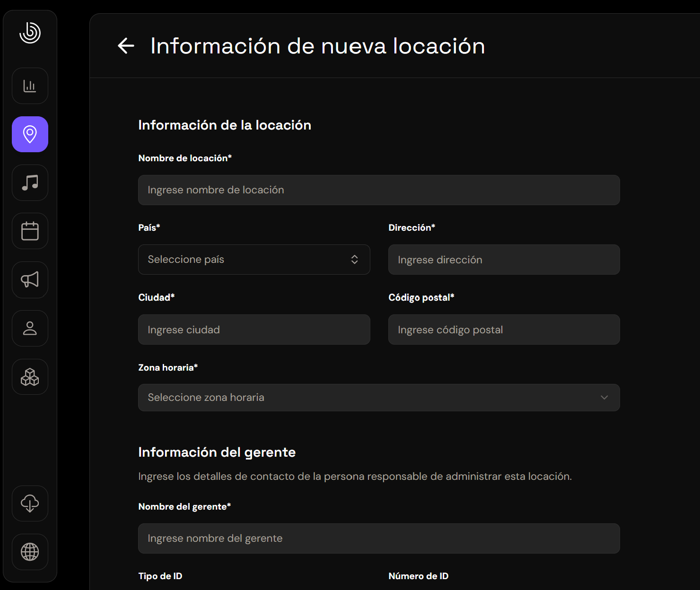Go back with the left arrow
This screenshot has width=700, height=590.
click(x=126, y=46)
